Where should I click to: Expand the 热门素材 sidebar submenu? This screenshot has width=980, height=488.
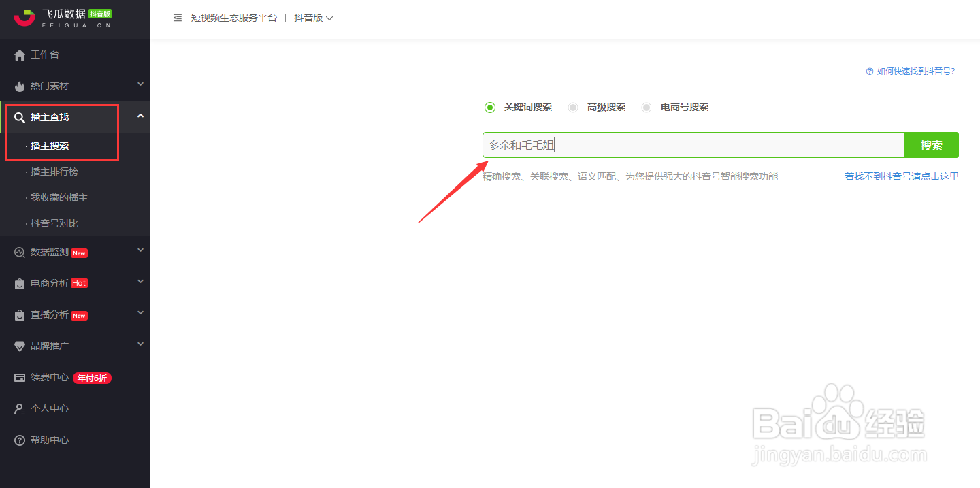140,86
